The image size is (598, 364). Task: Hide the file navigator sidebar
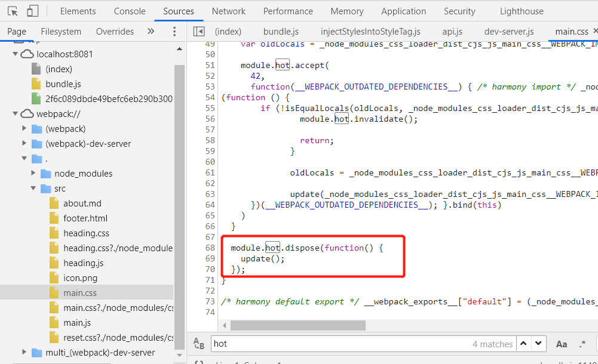pyautogui.click(x=199, y=31)
